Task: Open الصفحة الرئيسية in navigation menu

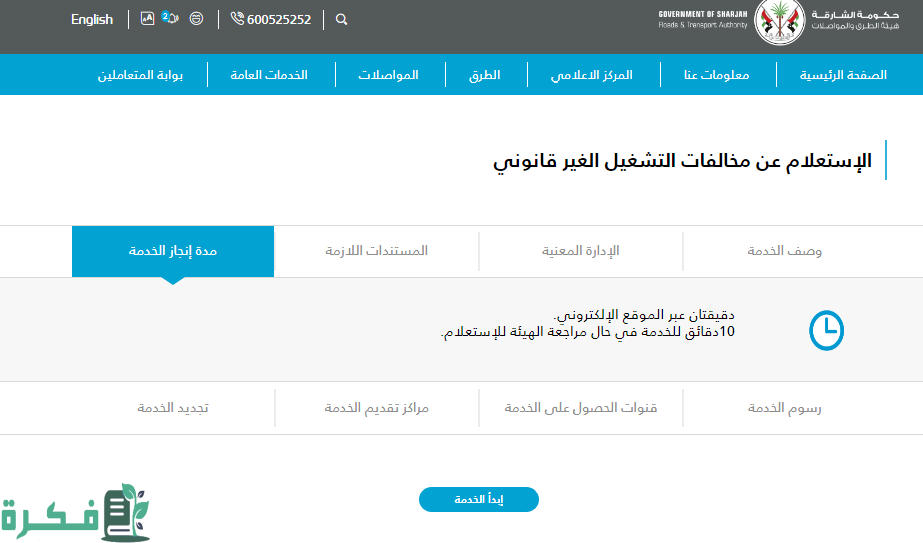Action: click(842, 75)
